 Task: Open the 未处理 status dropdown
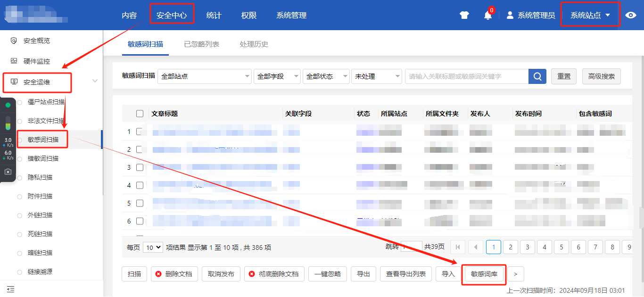[x=376, y=76]
